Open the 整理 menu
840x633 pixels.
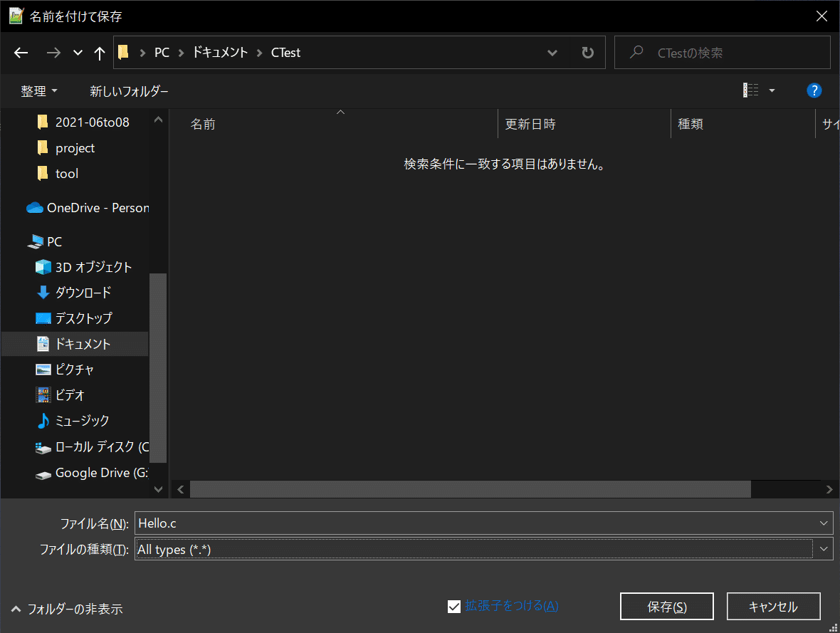(x=38, y=91)
